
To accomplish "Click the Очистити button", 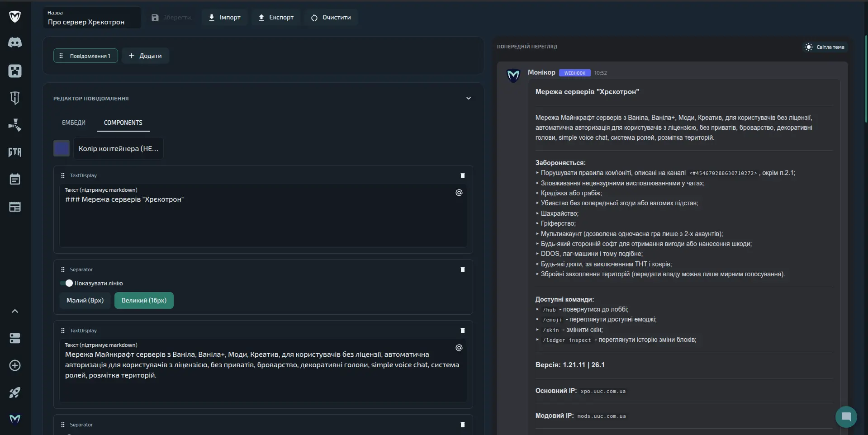I will click(x=331, y=18).
